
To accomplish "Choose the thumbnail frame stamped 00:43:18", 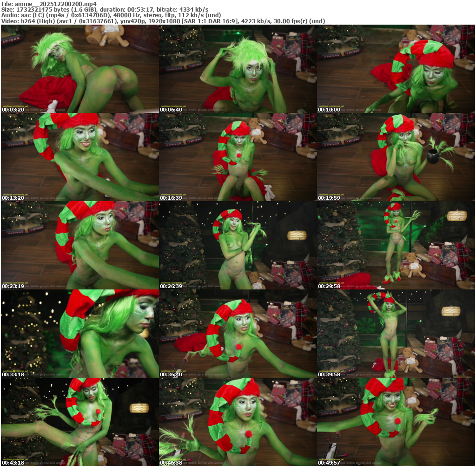I will [x=80, y=422].
